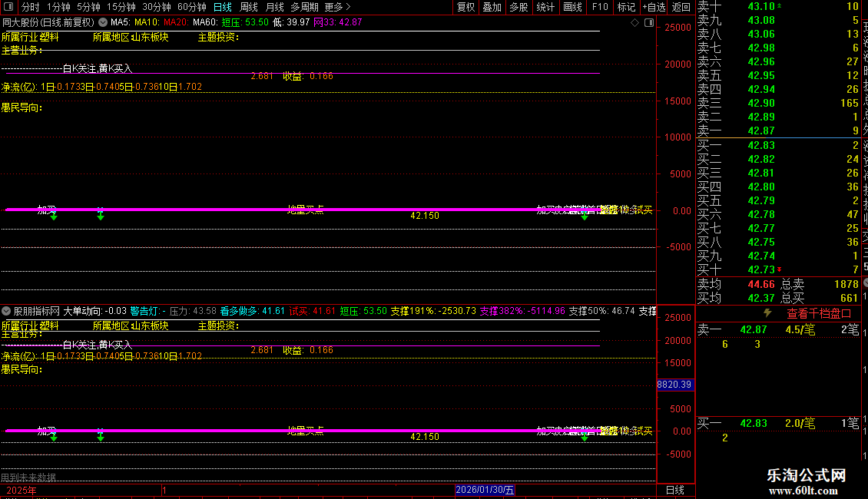Click the 日线 label at bottom right
Screen dimensions: 868x499
click(674, 490)
